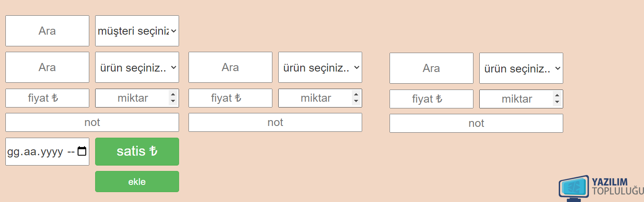This screenshot has width=644, height=202.
Task: Expand first ürün seçiniz dropdown
Action: 137,67
